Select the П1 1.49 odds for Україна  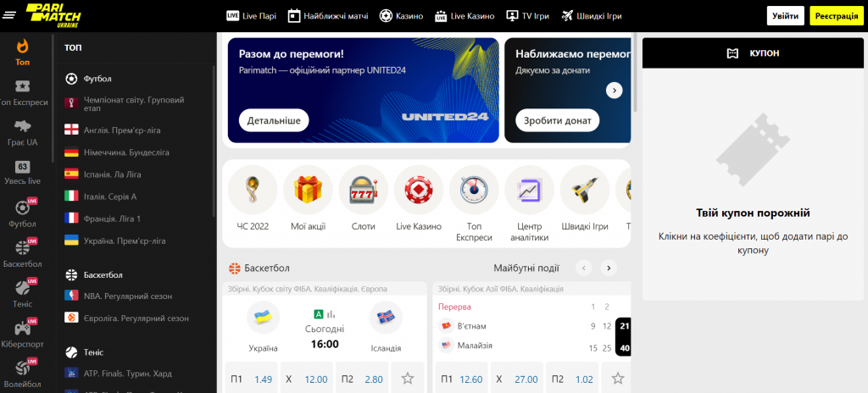(x=251, y=379)
